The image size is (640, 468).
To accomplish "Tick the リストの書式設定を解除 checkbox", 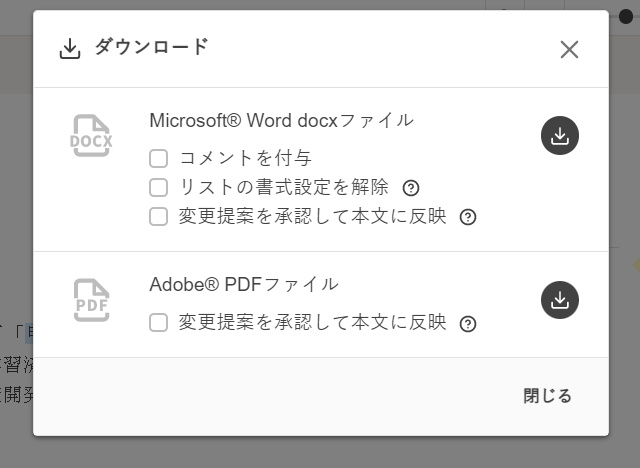I will [158, 187].
